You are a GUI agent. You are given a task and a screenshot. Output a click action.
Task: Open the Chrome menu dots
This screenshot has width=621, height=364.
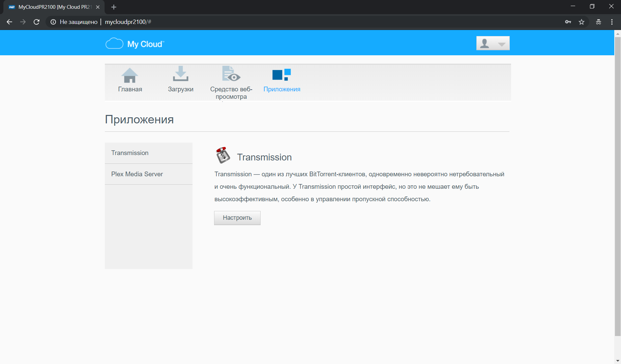[x=612, y=22]
